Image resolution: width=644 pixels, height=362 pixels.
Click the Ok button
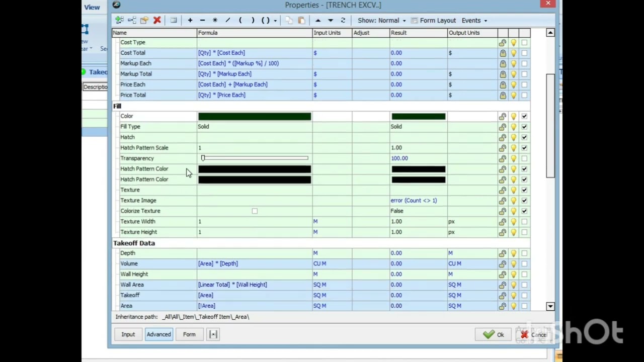click(x=493, y=335)
